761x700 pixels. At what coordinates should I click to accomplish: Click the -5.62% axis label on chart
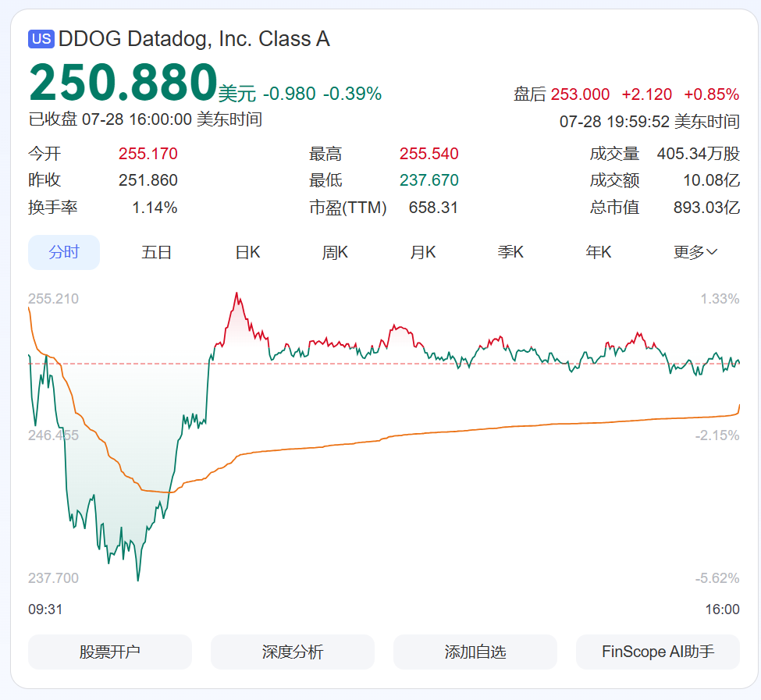[717, 578]
